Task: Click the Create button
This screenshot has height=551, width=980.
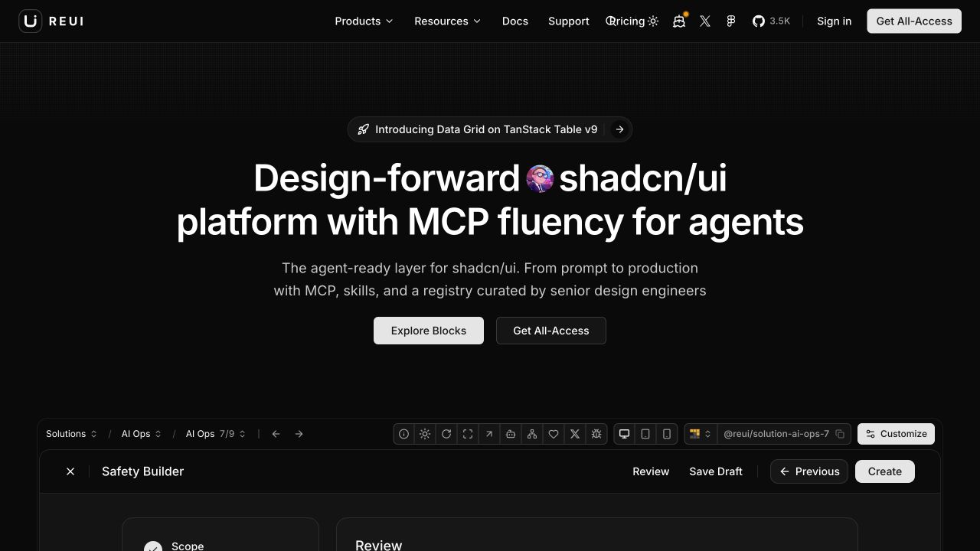Action: click(x=885, y=471)
